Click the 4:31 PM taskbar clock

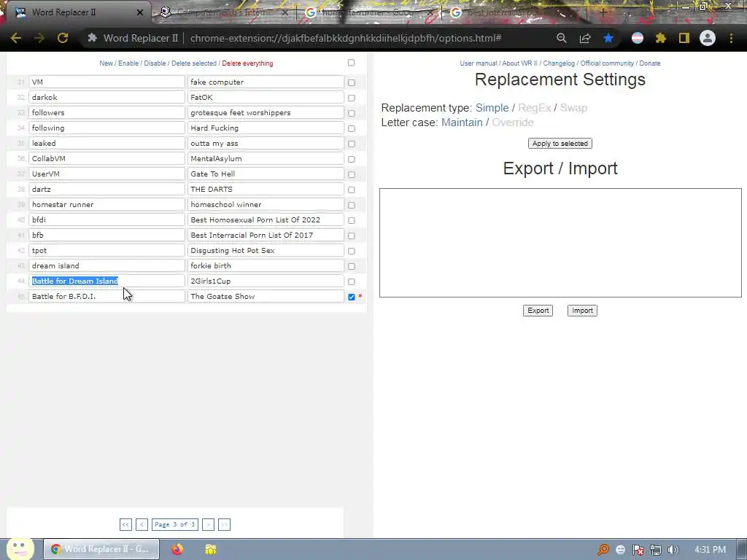pyautogui.click(x=710, y=550)
